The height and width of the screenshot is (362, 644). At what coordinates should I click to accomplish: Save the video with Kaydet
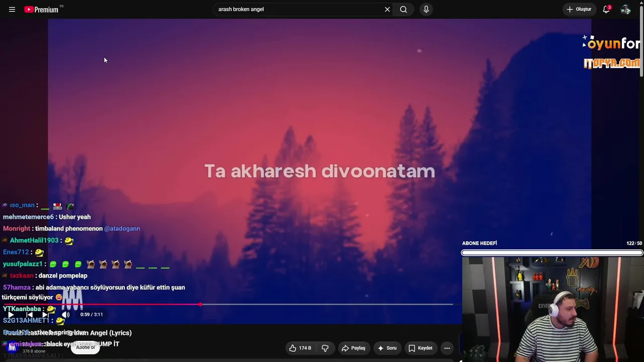tap(420, 348)
